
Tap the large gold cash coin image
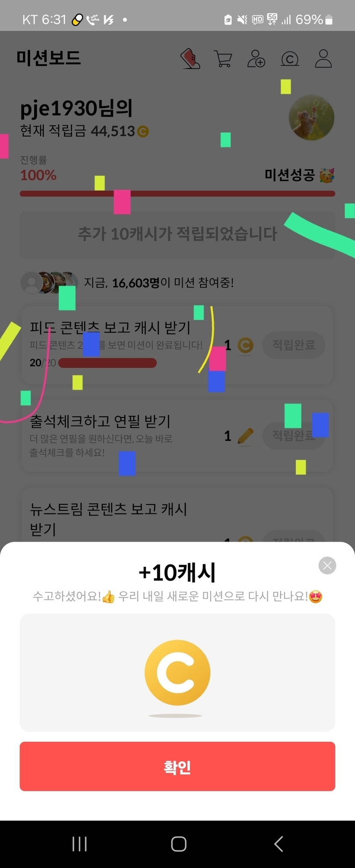pos(177,672)
